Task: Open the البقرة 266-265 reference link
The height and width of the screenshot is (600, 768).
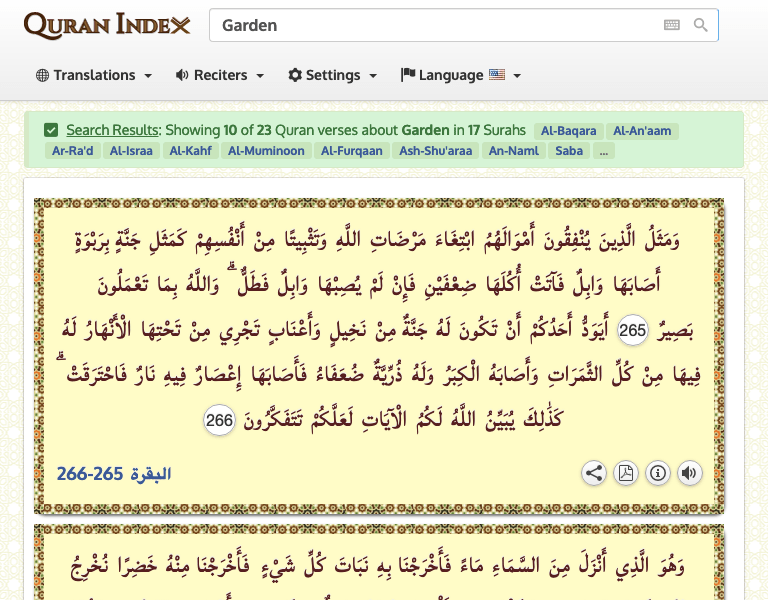Action: 114,474
